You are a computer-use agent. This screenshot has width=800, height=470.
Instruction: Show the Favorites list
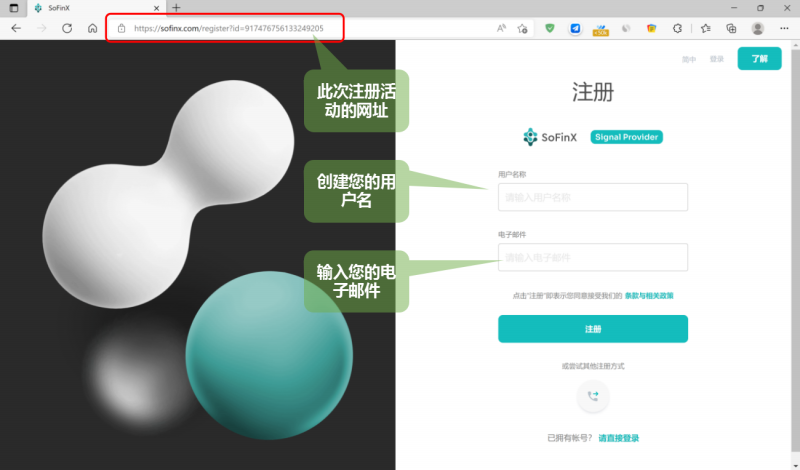tap(706, 29)
